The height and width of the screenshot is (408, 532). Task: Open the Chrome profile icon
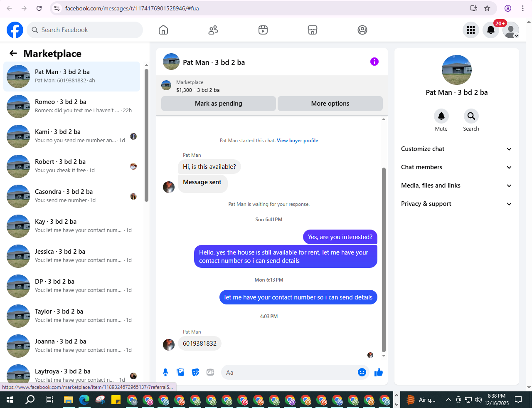click(508, 8)
